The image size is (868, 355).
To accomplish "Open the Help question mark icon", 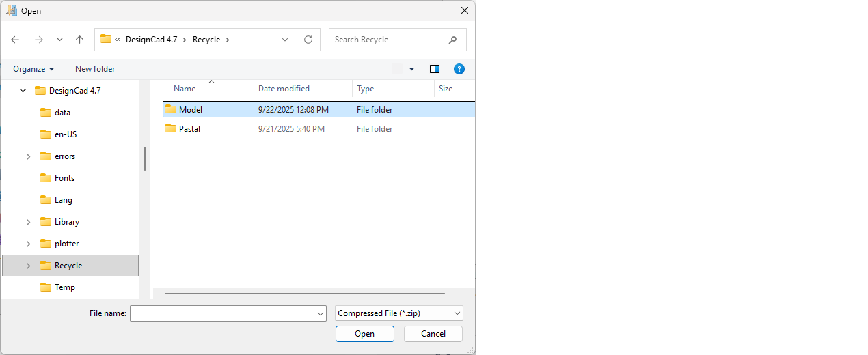I will 459,69.
